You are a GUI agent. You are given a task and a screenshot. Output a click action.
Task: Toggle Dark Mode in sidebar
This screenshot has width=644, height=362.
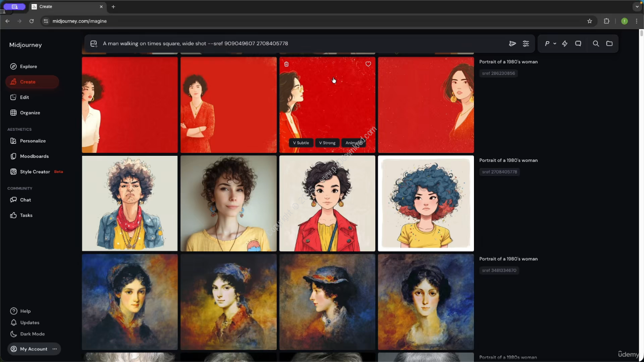[x=32, y=334]
